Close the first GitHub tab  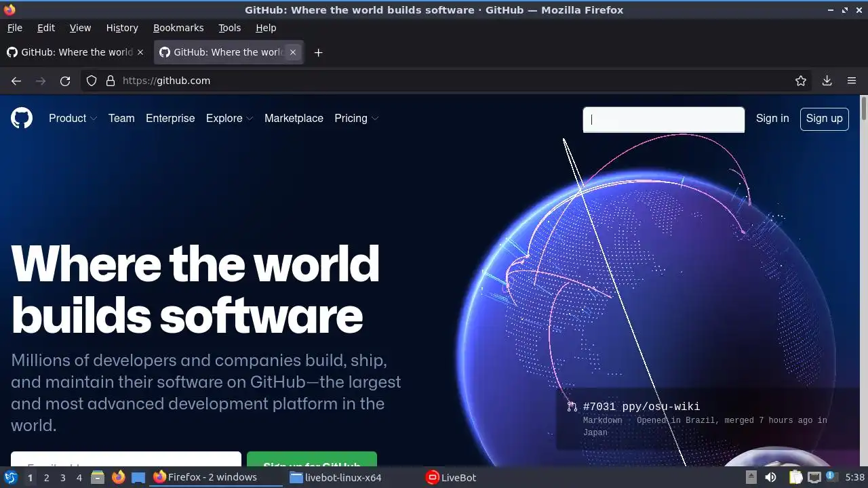pos(140,52)
